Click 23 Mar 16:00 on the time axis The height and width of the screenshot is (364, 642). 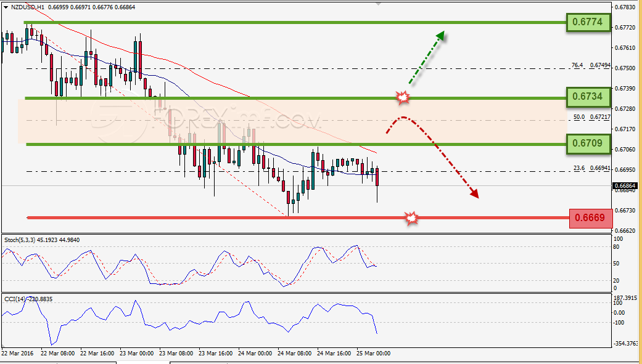[215, 354]
